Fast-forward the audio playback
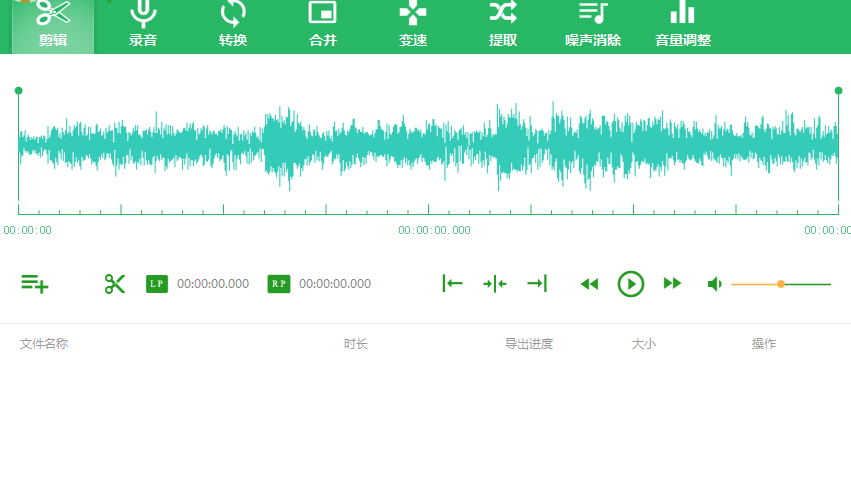The height and width of the screenshot is (491, 851). (x=672, y=283)
